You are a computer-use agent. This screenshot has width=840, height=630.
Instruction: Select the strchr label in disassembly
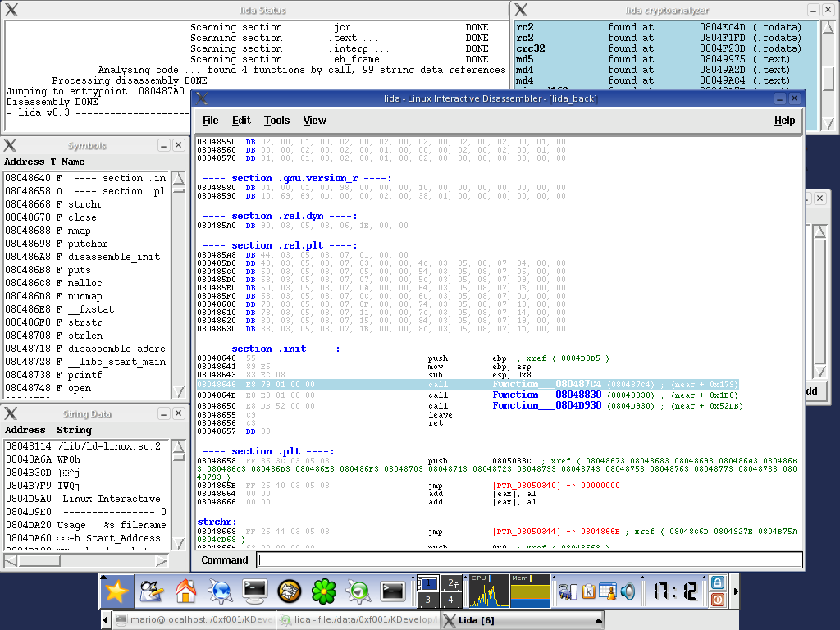(x=217, y=522)
